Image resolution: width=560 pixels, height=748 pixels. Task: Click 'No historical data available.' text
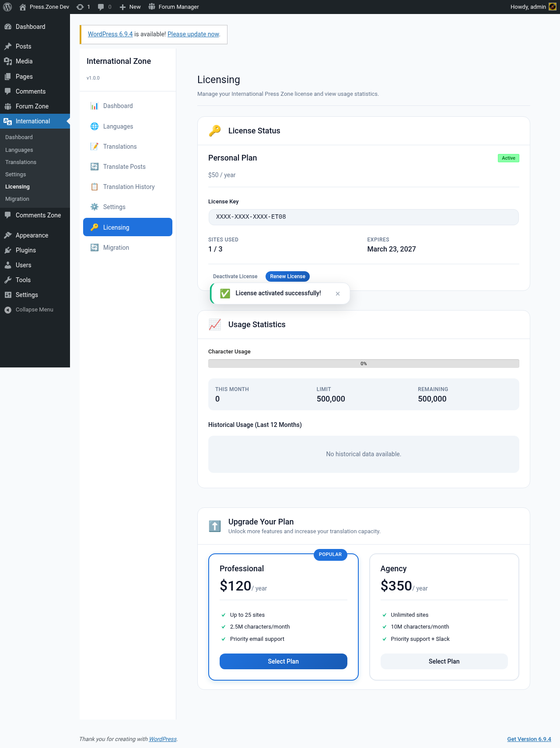(x=364, y=454)
